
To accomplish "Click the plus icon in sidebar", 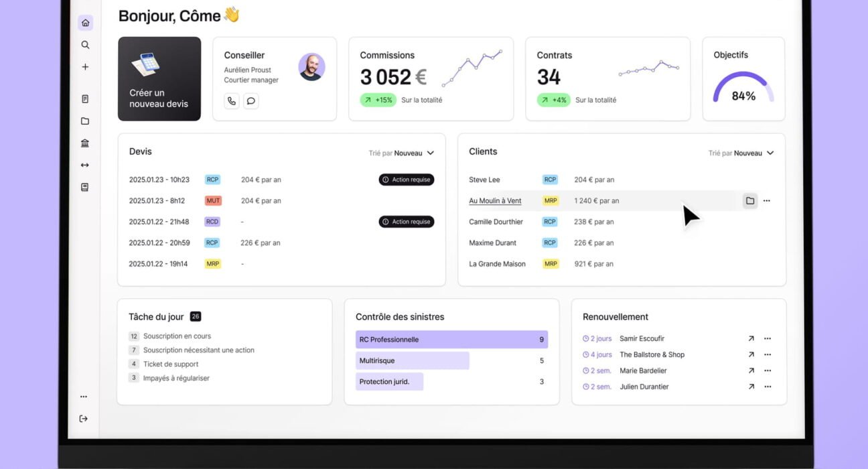I will click(x=85, y=67).
